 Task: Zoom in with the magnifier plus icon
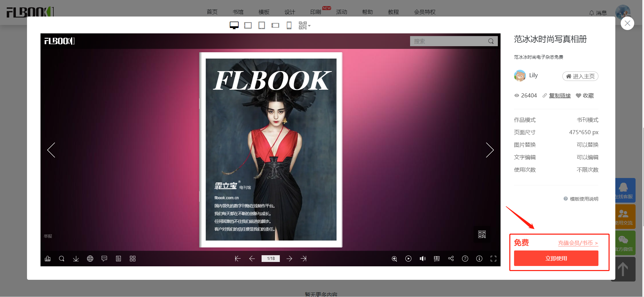pyautogui.click(x=394, y=259)
